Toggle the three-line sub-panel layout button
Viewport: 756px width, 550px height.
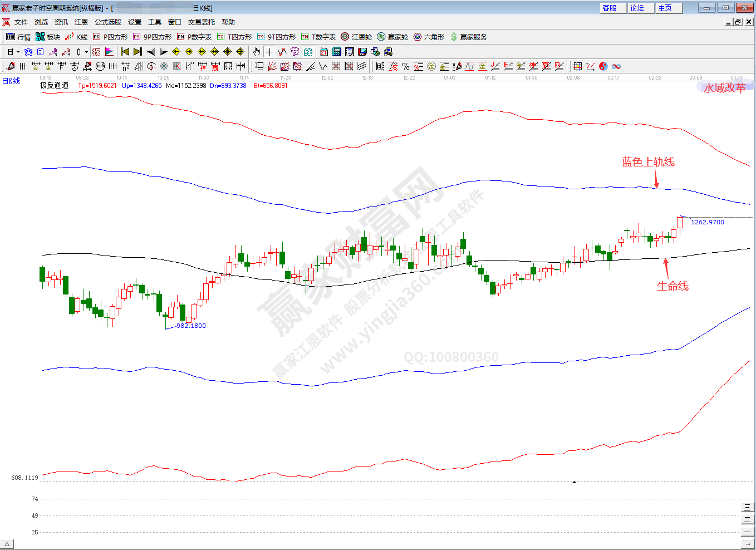(x=747, y=507)
